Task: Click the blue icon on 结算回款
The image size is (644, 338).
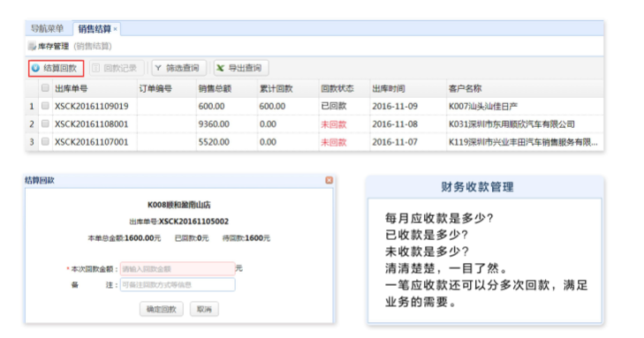Action: point(35,68)
